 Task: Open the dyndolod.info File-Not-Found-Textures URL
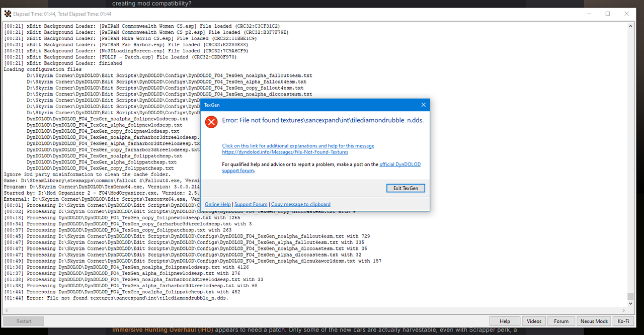285,152
